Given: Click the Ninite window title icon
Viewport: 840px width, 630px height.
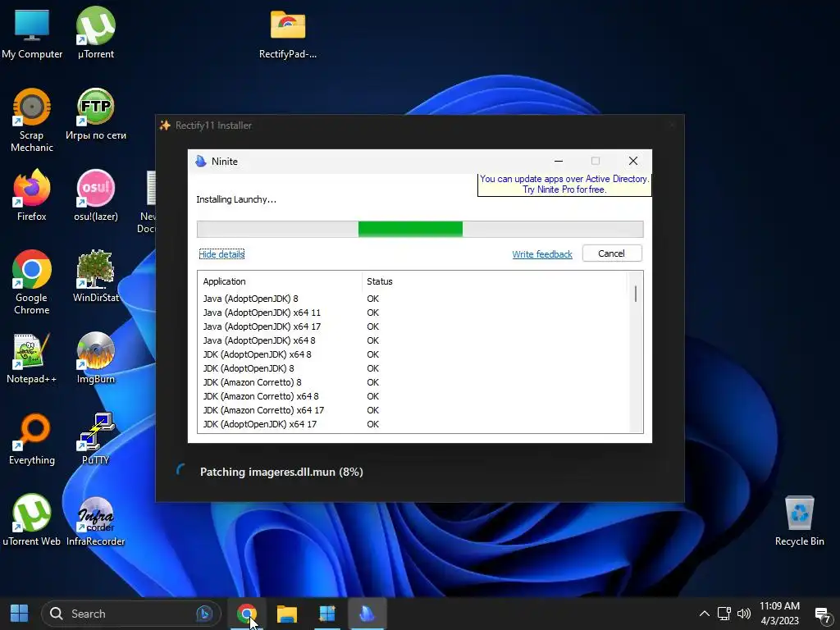Looking at the screenshot, I should click(201, 162).
